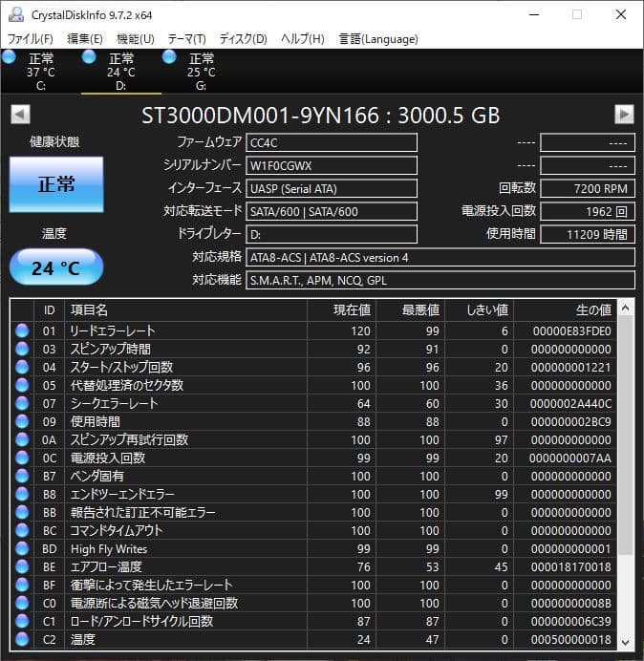Click status orb of attribute 03 row
644x661 pixels.
(x=22, y=349)
